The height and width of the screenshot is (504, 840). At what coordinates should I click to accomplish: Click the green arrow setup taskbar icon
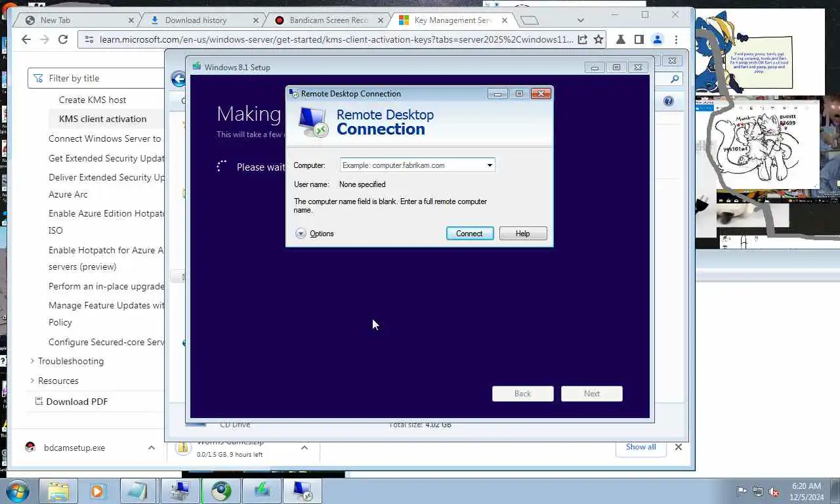262,491
